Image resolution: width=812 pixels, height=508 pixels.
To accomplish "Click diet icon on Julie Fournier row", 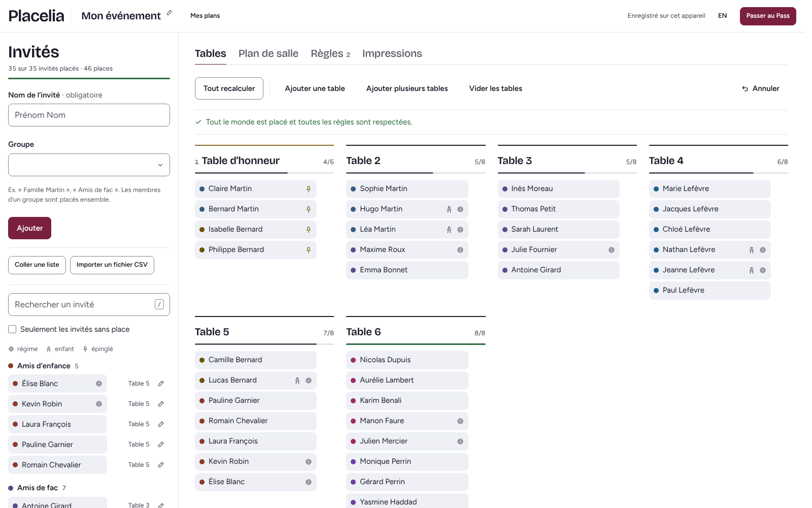I will (612, 250).
